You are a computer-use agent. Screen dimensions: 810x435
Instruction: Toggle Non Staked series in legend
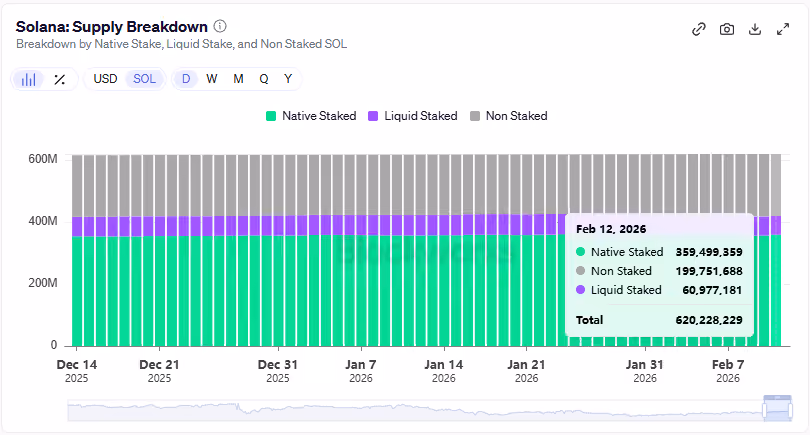click(x=509, y=116)
